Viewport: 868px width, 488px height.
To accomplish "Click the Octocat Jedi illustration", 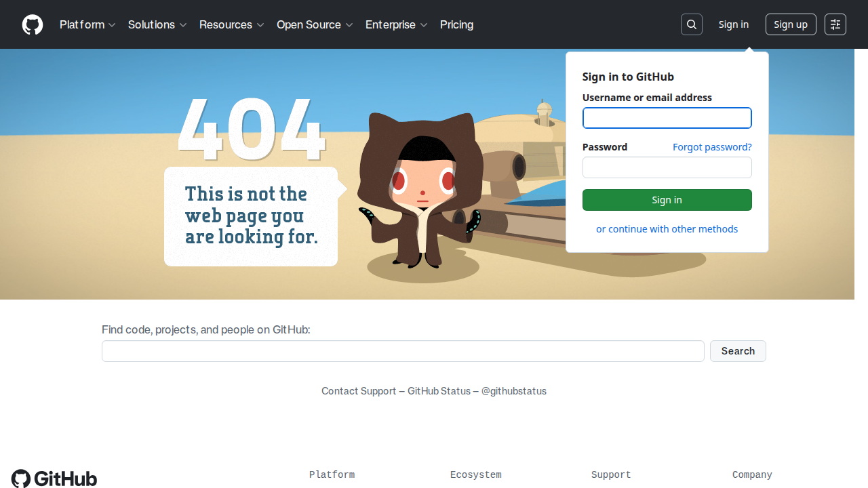I will [x=422, y=190].
